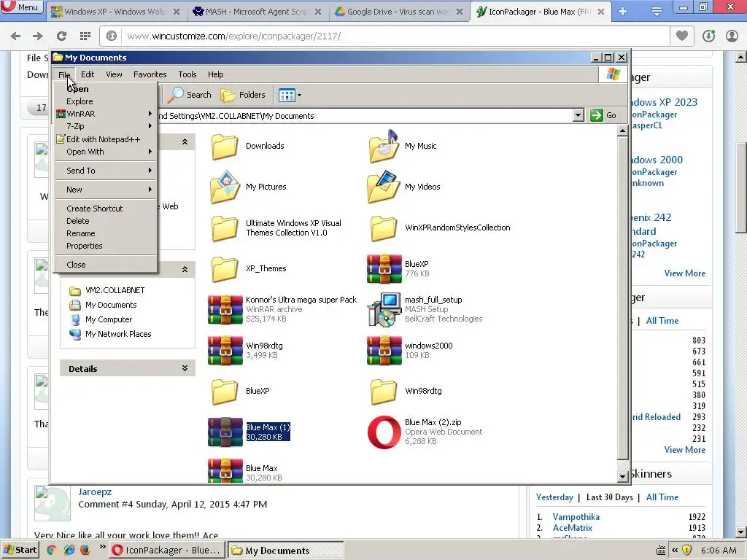Select the BlueXP WinRAR archive icon

[384, 268]
